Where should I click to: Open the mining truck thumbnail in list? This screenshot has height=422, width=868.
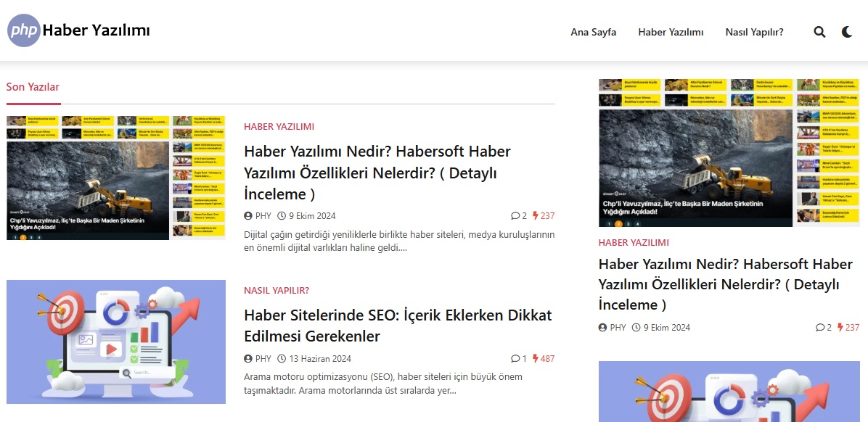(x=115, y=178)
